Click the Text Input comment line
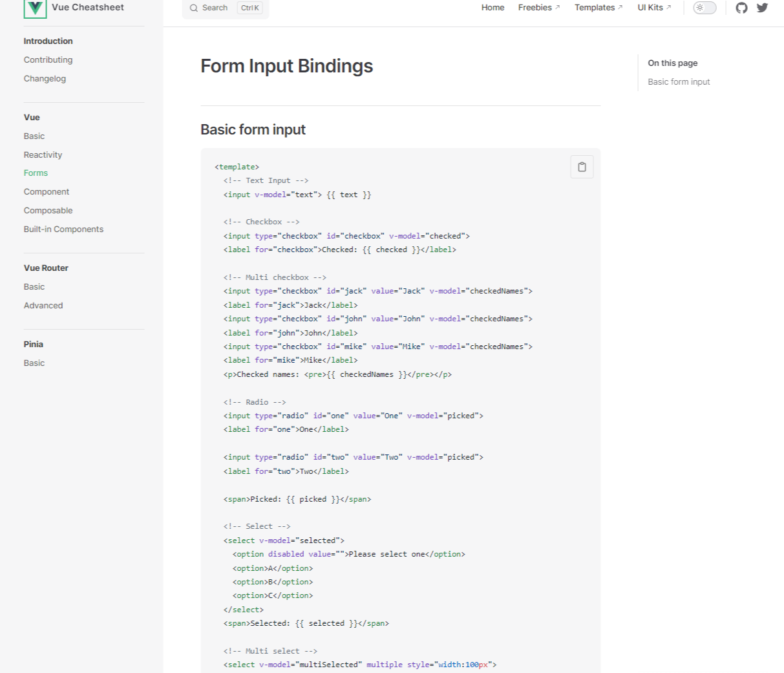Image resolution: width=784 pixels, height=673 pixels. (266, 180)
